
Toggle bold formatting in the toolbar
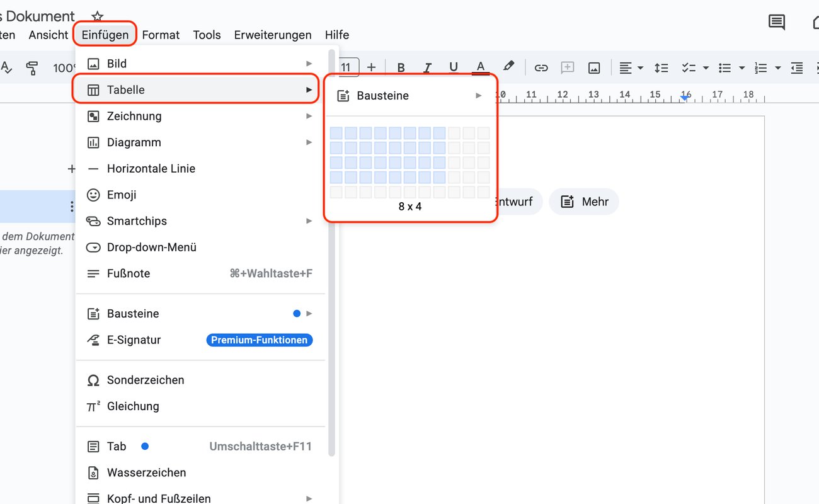(401, 67)
